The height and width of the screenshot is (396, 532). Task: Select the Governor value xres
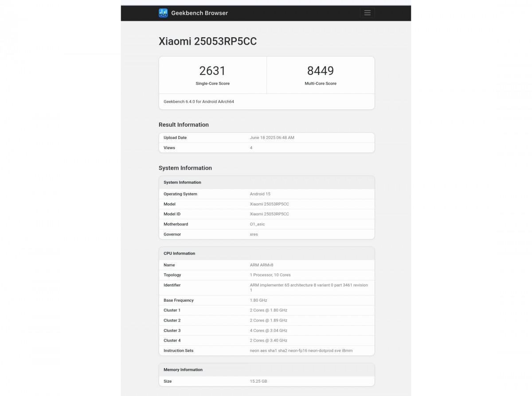[254, 234]
